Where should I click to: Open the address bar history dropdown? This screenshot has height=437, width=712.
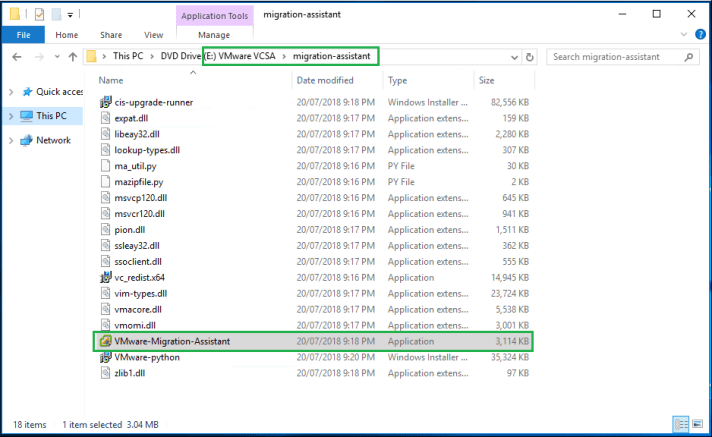tap(513, 57)
